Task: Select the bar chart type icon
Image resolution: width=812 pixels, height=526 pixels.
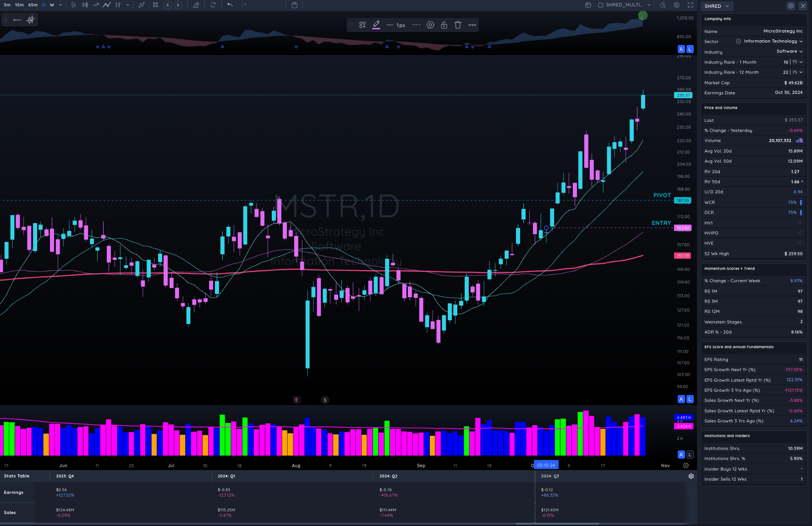Action: (73, 5)
